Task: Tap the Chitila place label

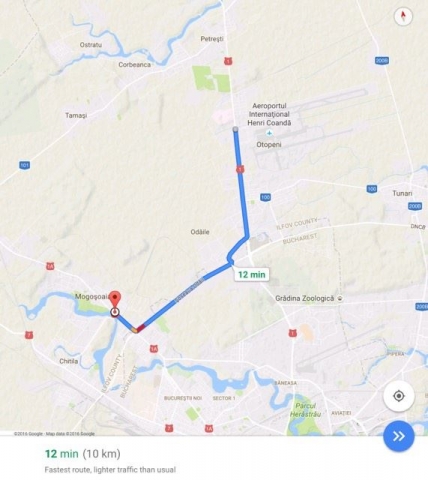Action: 69,361
